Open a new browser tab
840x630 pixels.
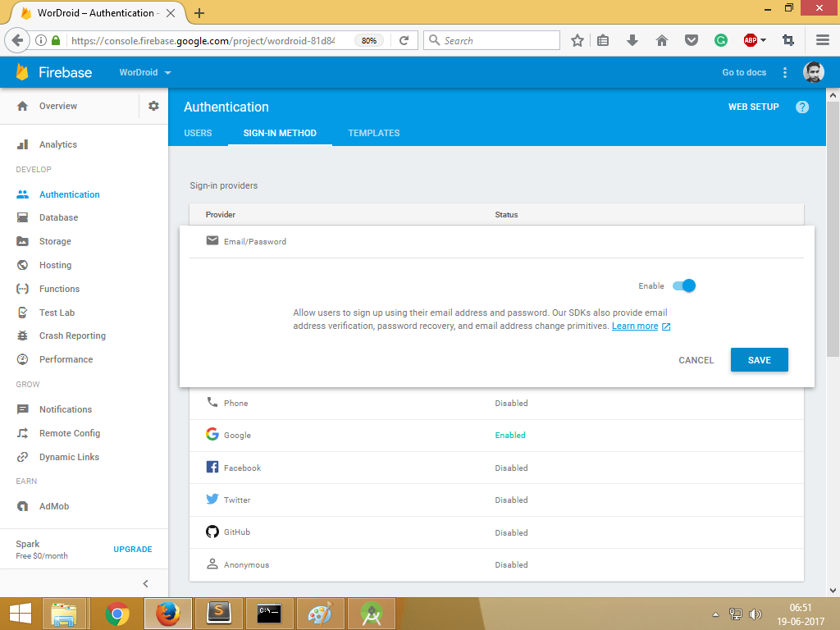tap(199, 13)
